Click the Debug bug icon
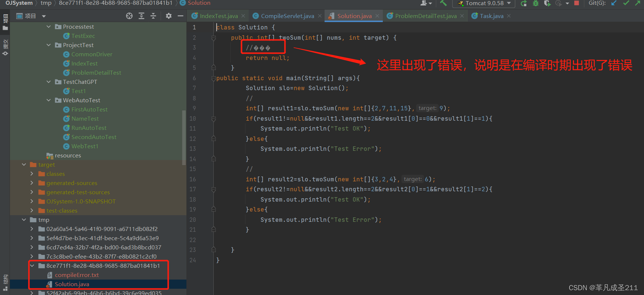The width and height of the screenshot is (644, 295). pos(536,3)
